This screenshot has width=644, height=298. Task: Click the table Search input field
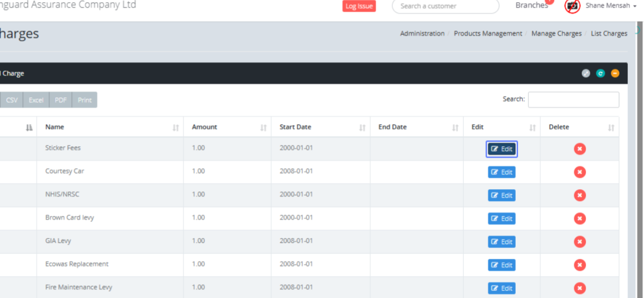(x=573, y=100)
